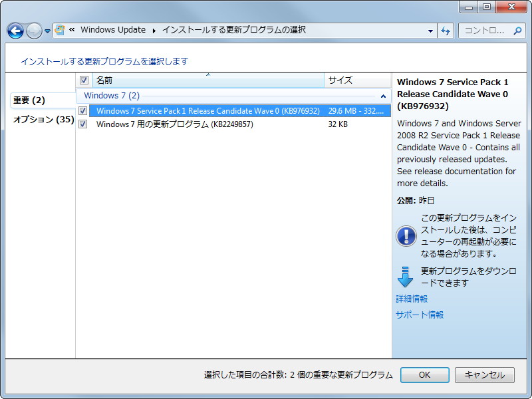The width and height of the screenshot is (532, 399).
Task: Toggle the select-all checkbox in column header
Action: [84, 80]
